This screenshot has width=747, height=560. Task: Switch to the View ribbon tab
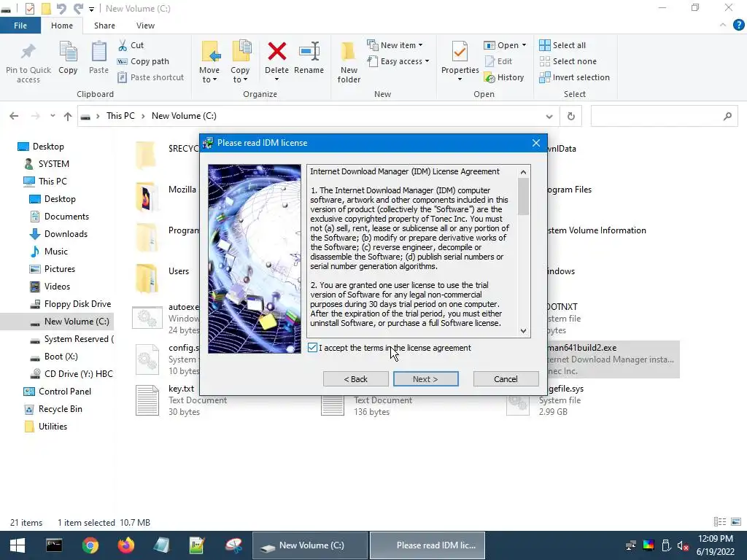pyautogui.click(x=145, y=26)
